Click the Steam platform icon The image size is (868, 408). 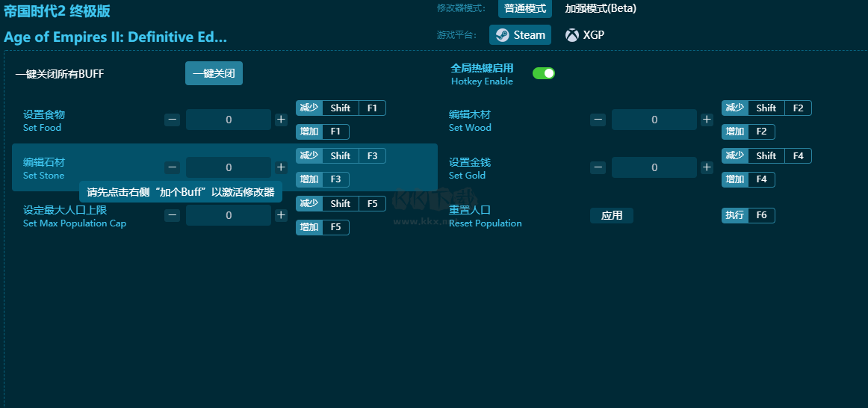[503, 35]
